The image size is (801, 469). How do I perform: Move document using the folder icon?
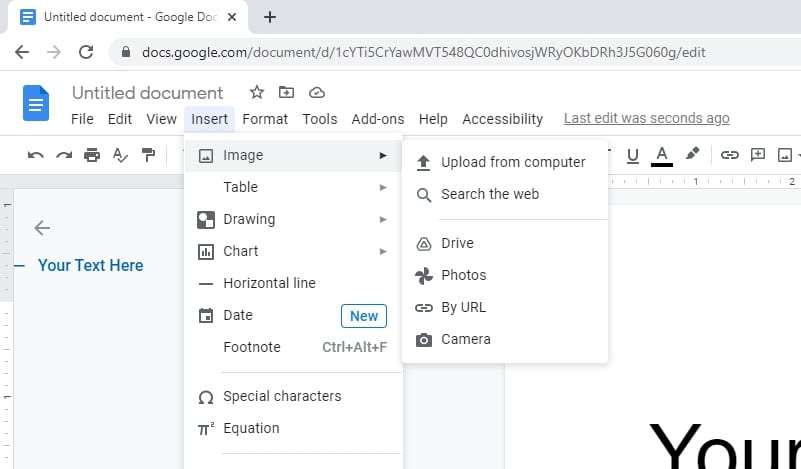click(286, 92)
